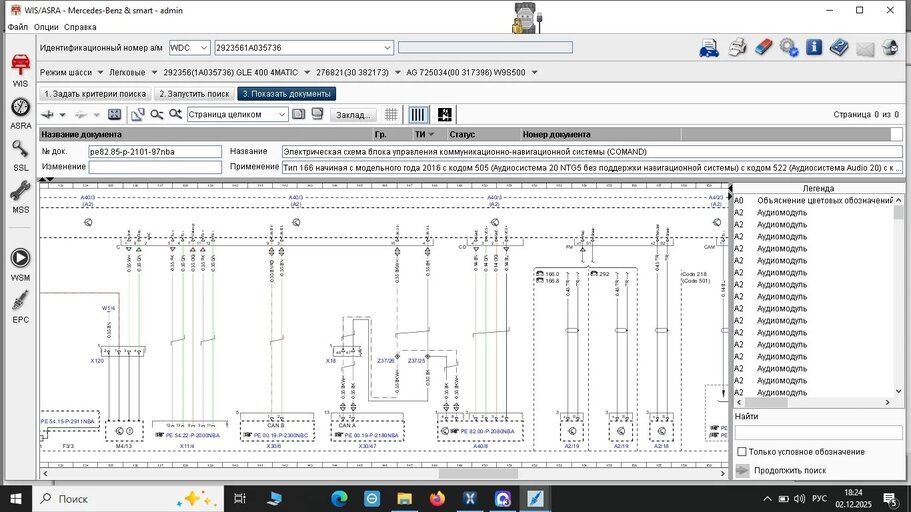Switch to '1. Задать критерии поиска' tab
911x512 pixels.
(95, 94)
